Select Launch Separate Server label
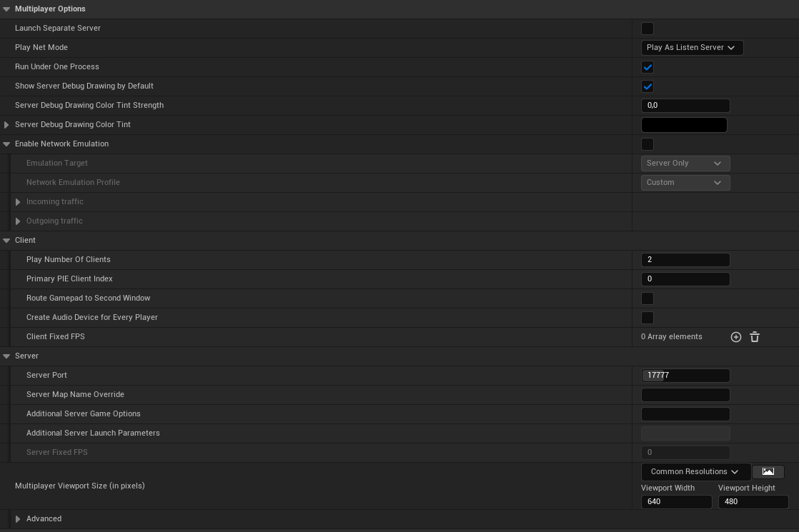Screen dimensions: 799x532 click(x=58, y=28)
